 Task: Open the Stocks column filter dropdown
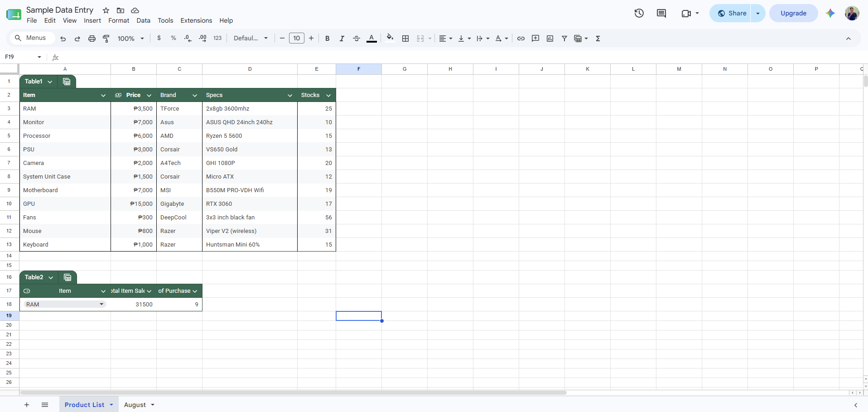click(328, 95)
